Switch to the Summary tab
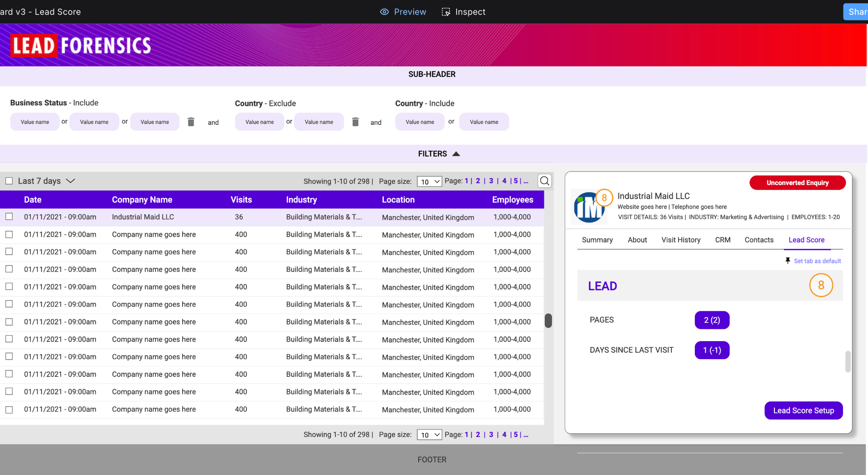The width and height of the screenshot is (868, 475). pos(597,240)
